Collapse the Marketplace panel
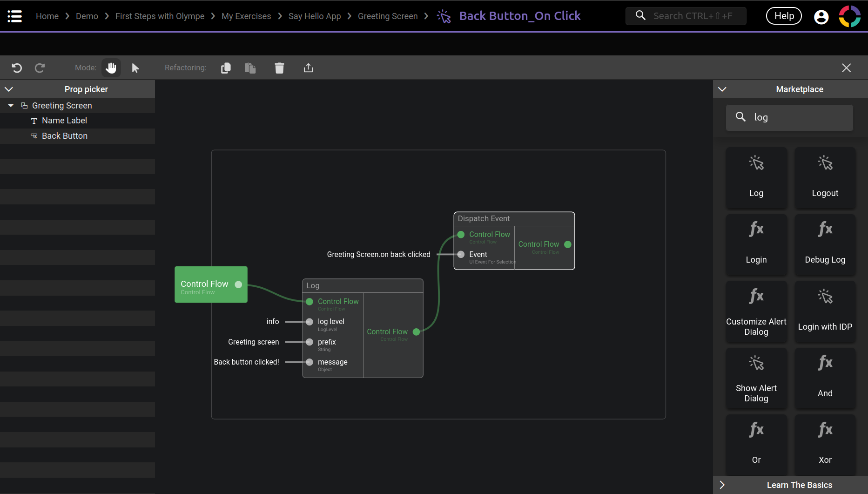The image size is (868, 494). [x=722, y=89]
